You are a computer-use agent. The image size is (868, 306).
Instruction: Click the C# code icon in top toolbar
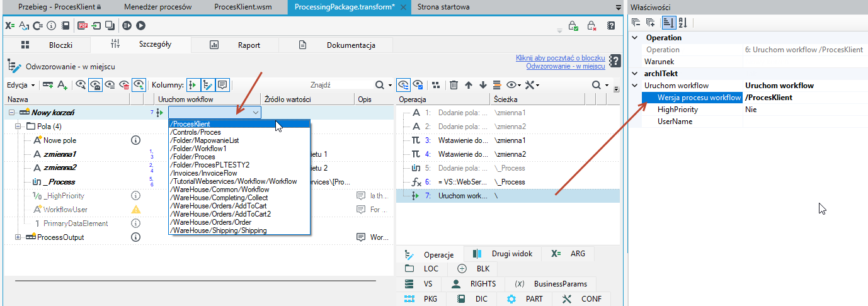coord(37,26)
